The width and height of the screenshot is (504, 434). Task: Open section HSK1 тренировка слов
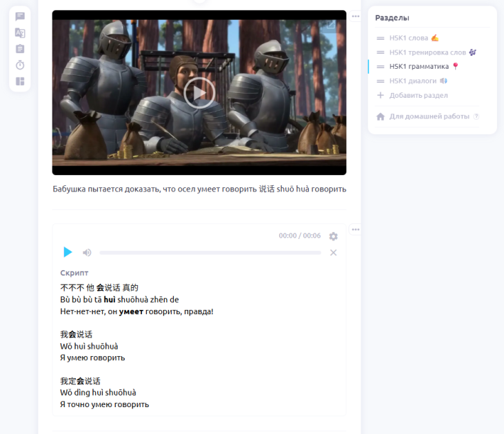click(433, 52)
